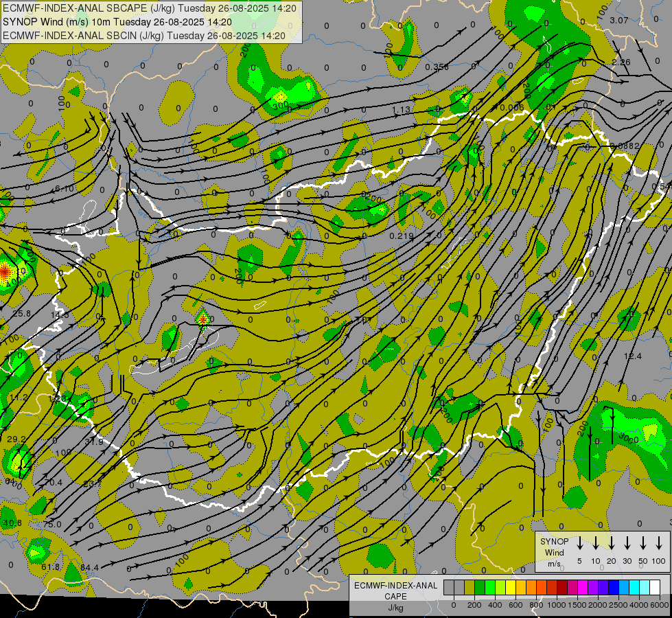
Task: Click the '25.8' value on the map
Action: 21,314
